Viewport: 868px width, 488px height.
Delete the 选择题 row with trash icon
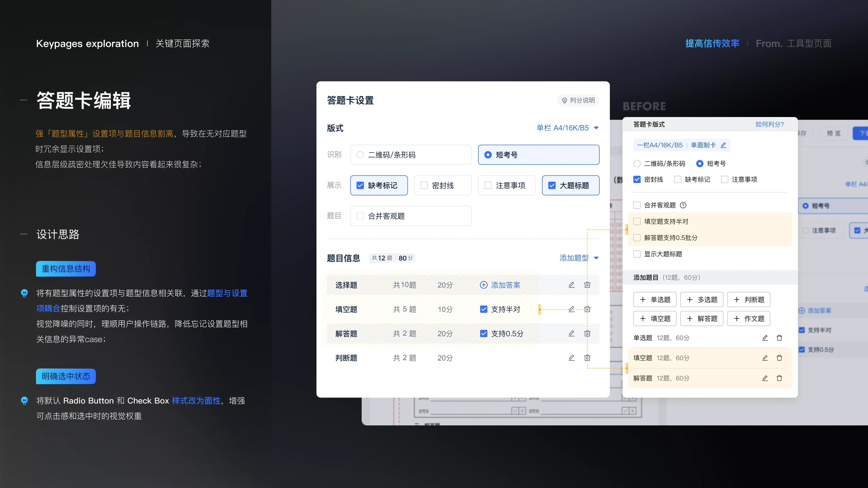(587, 285)
